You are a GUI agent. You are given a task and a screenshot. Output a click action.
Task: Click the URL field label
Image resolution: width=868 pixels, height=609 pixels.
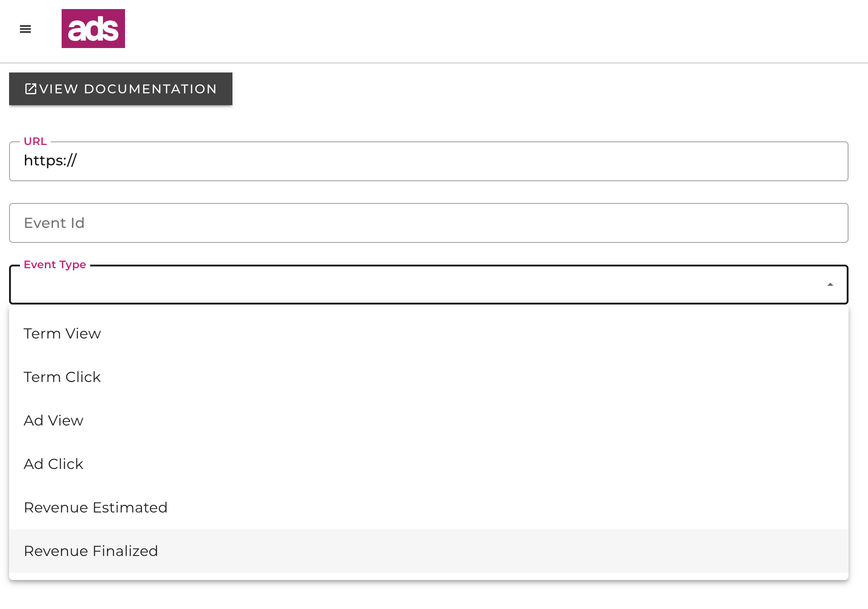click(35, 141)
